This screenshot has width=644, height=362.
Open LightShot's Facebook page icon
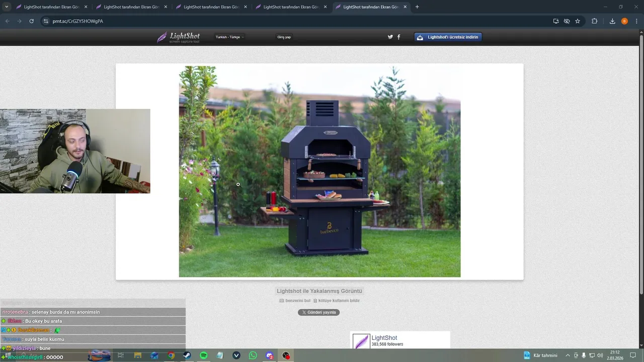(x=399, y=37)
